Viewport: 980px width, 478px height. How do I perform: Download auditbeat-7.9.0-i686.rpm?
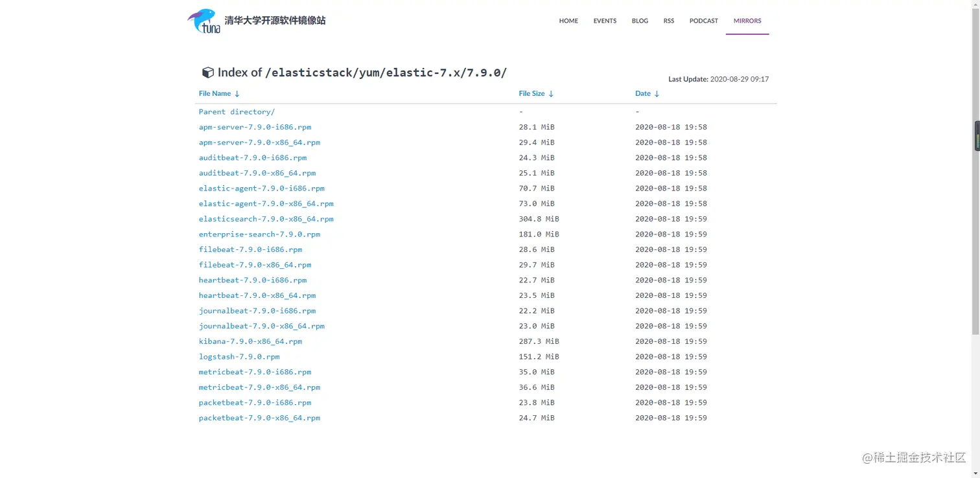253,157
